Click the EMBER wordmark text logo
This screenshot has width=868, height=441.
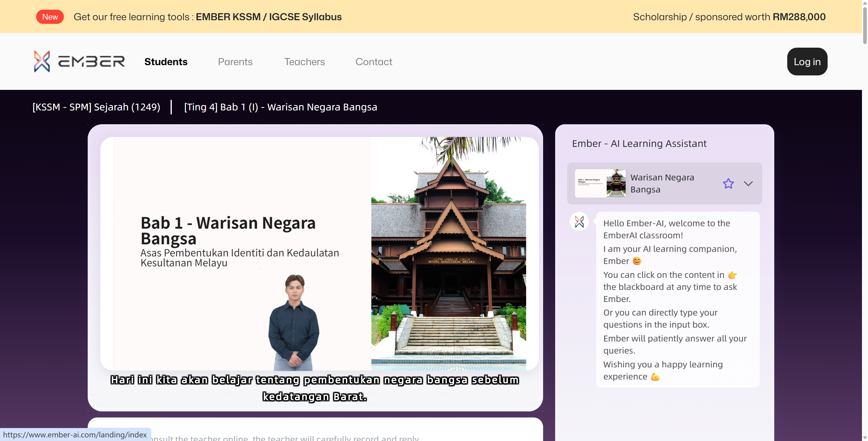point(91,61)
